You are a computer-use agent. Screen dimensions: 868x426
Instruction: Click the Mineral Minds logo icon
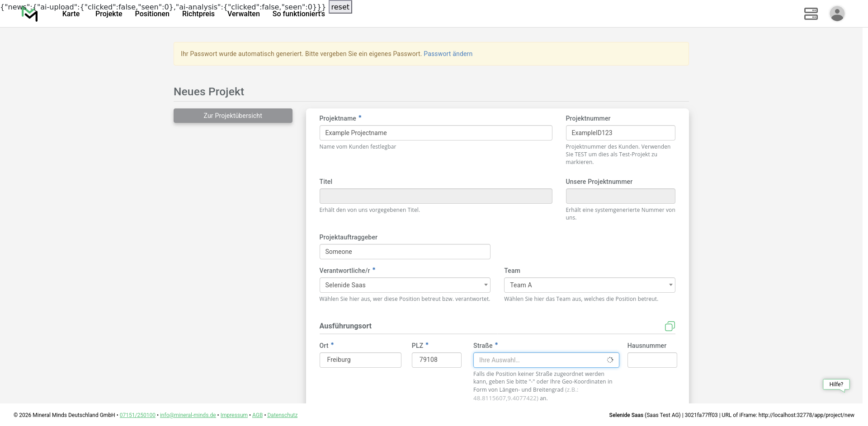pos(30,14)
